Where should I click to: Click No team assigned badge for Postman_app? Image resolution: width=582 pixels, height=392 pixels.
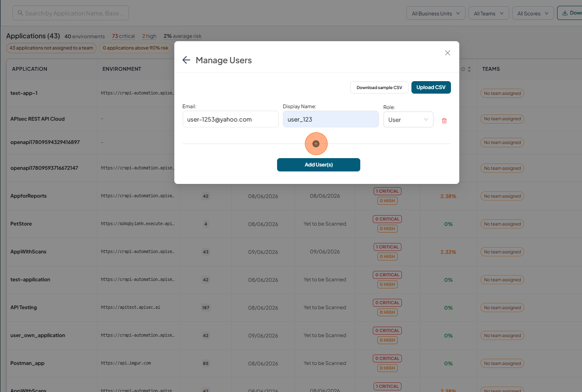pyautogui.click(x=502, y=363)
